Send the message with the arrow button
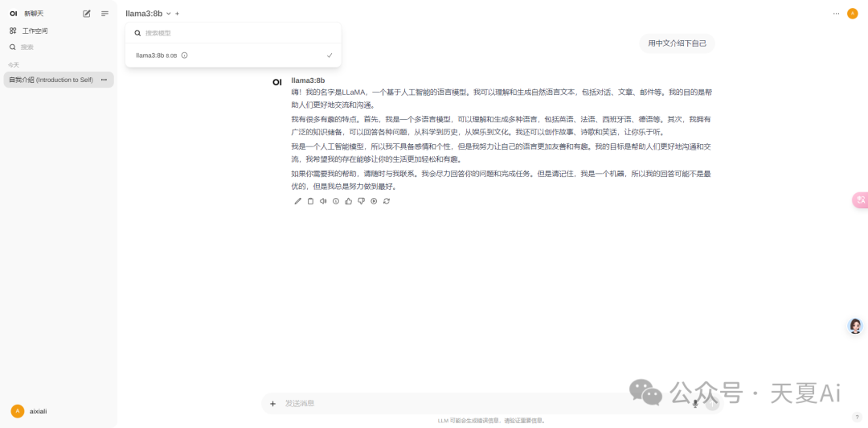Viewport: 868px width, 428px height. 712,404
